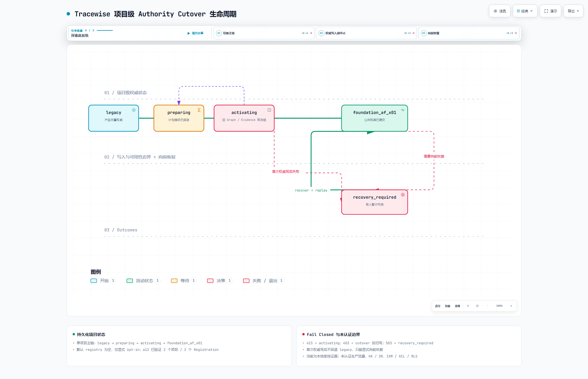This screenshot has width=588, height=379.
Task: Click the color swatch in 经典 button
Action: pyautogui.click(x=518, y=11)
